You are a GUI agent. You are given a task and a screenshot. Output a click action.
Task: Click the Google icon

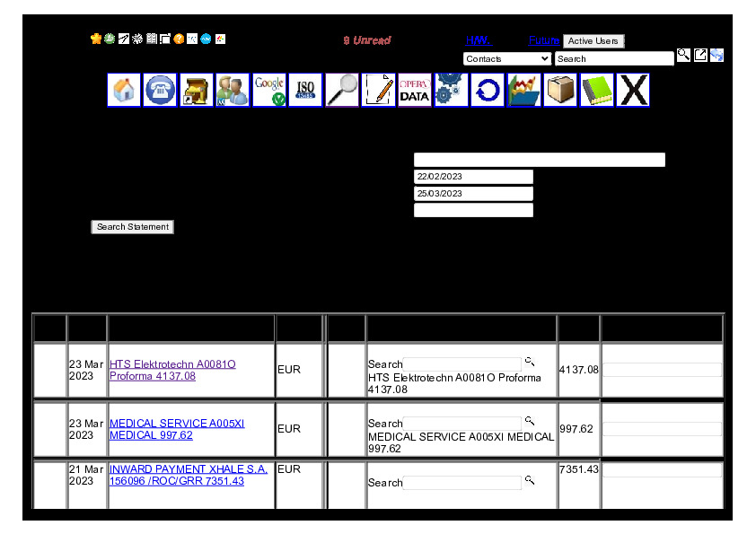(x=268, y=91)
